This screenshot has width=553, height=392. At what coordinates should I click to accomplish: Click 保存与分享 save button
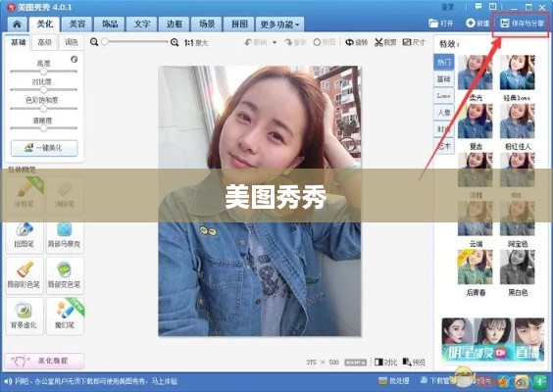click(x=523, y=24)
